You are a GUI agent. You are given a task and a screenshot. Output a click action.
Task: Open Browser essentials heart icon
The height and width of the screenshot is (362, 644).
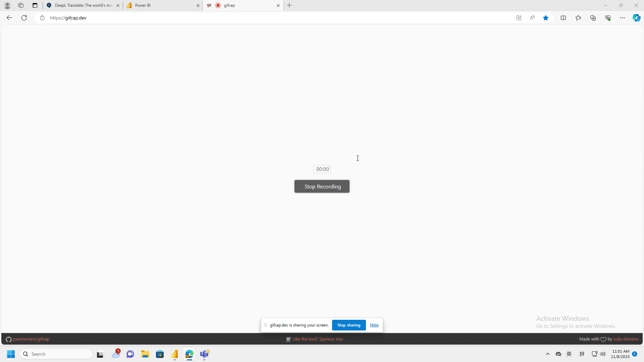coord(608,18)
